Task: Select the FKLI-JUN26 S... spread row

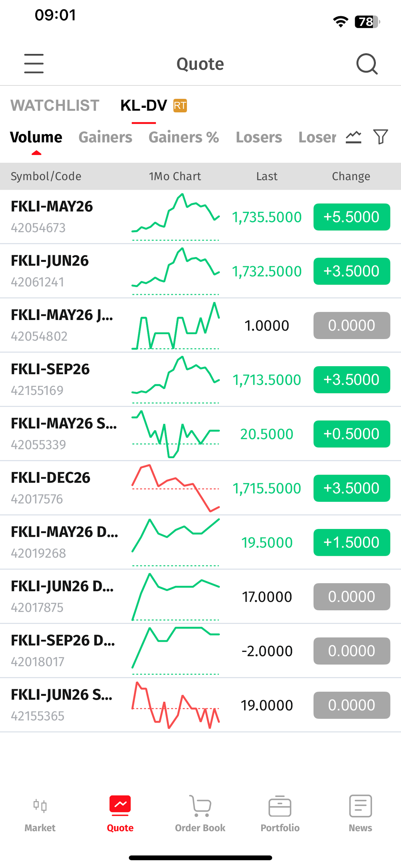Action: tap(200, 705)
